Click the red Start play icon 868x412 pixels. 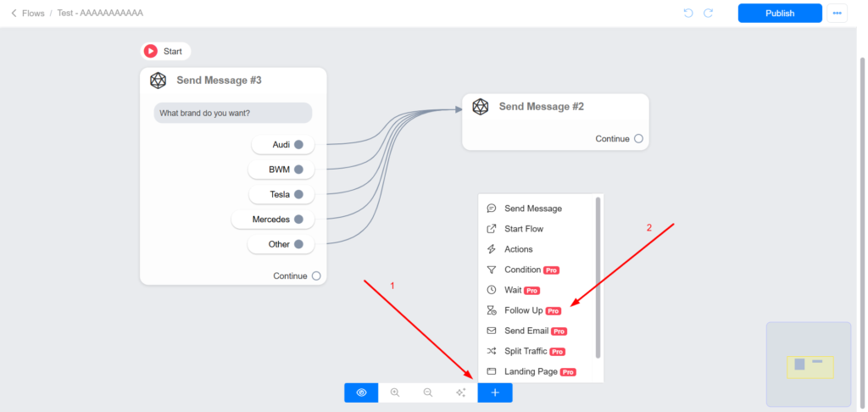coord(151,51)
